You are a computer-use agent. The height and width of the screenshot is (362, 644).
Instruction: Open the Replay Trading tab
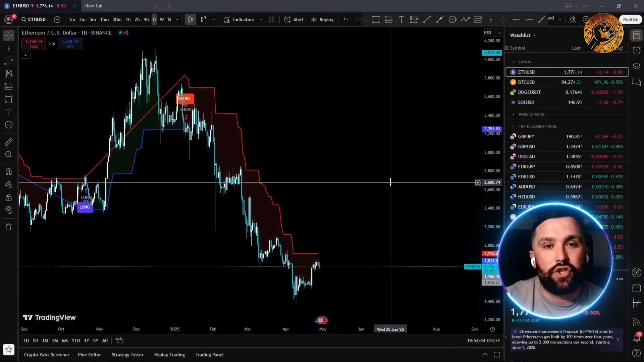coord(169,355)
